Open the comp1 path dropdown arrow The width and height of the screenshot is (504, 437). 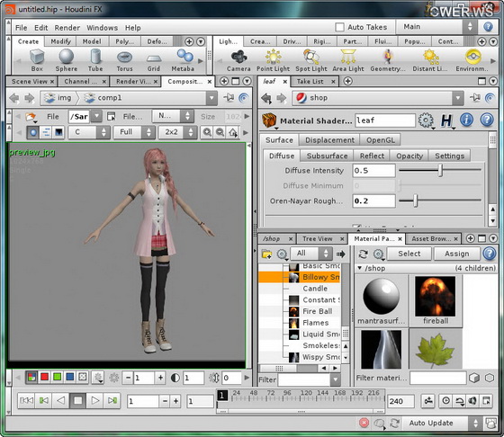(211, 98)
